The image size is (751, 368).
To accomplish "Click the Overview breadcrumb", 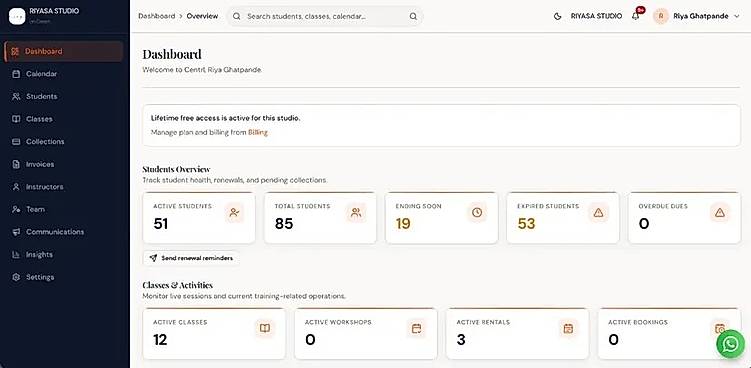I will 202,16.
